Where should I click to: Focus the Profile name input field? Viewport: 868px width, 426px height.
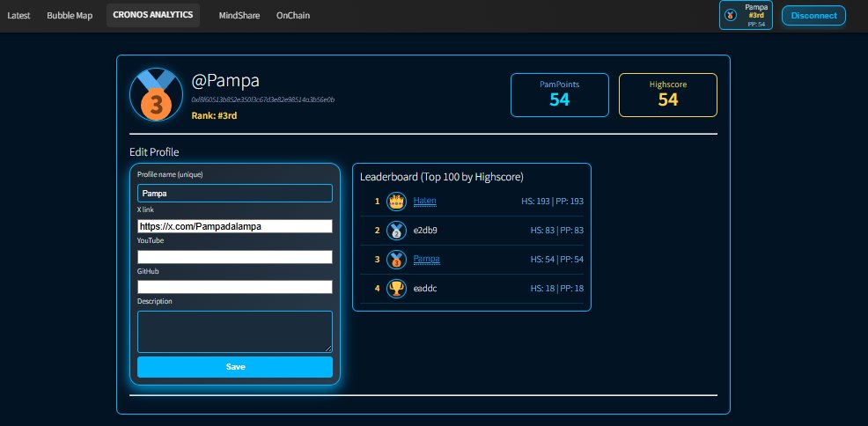pos(235,193)
